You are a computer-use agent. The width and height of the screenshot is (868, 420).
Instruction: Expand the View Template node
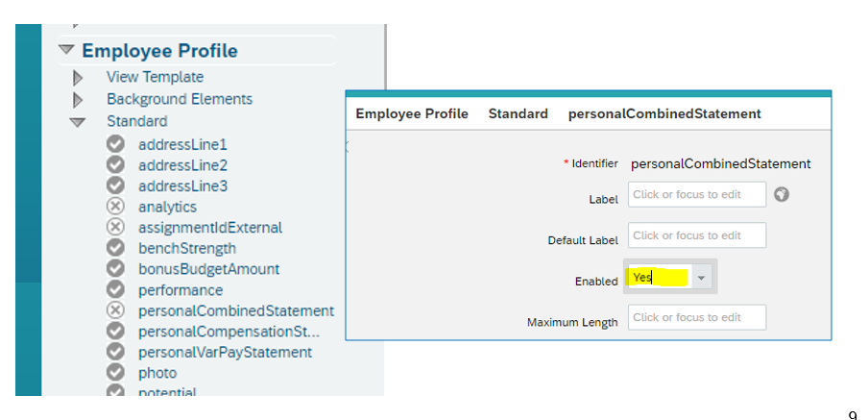point(78,78)
